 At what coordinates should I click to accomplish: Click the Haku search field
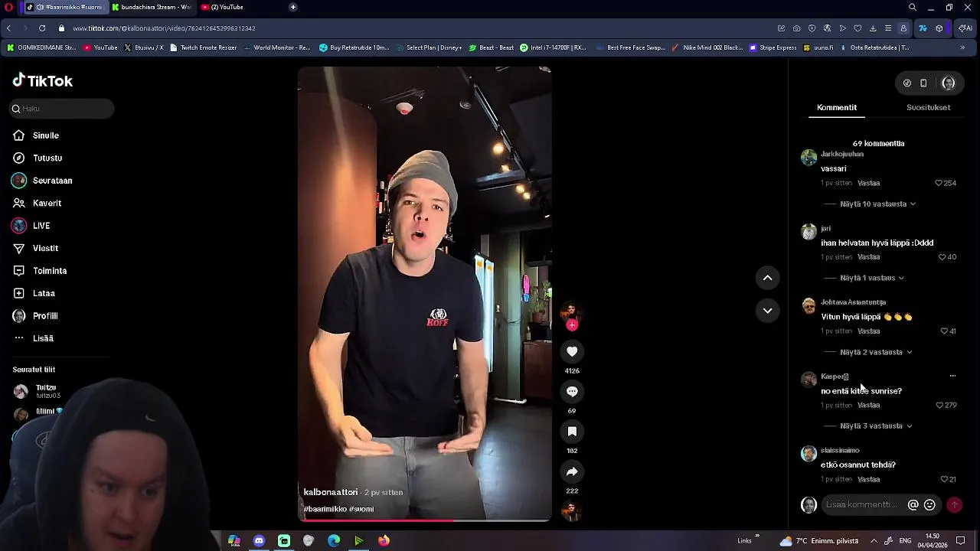(62, 109)
